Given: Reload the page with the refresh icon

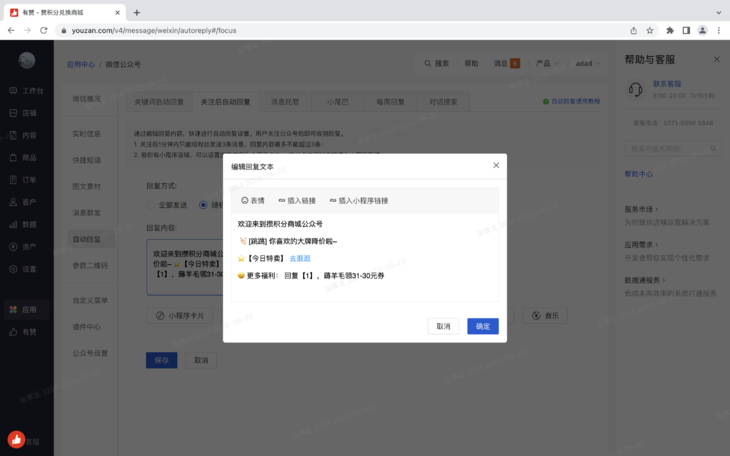Looking at the screenshot, I should coord(44,30).
